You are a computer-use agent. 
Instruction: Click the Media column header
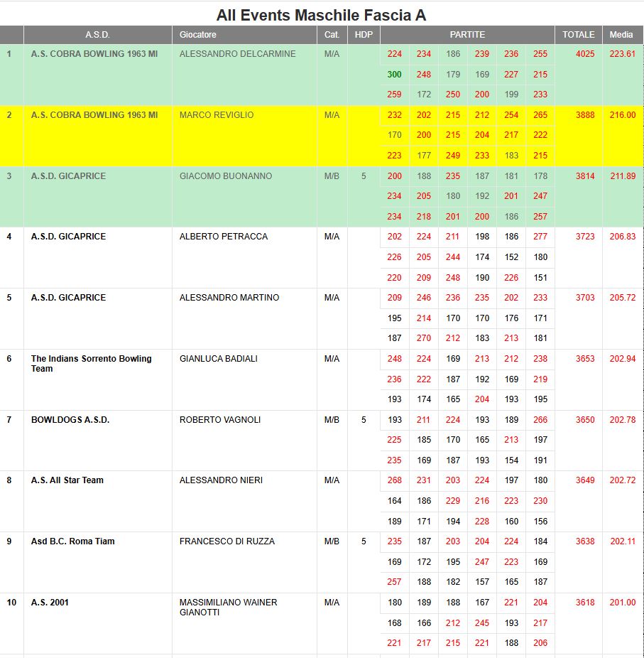621,35
